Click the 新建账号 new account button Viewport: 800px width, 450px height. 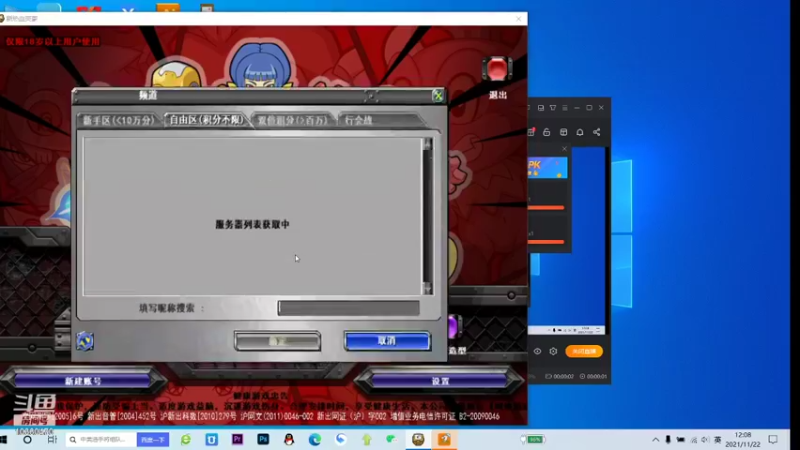[83, 381]
